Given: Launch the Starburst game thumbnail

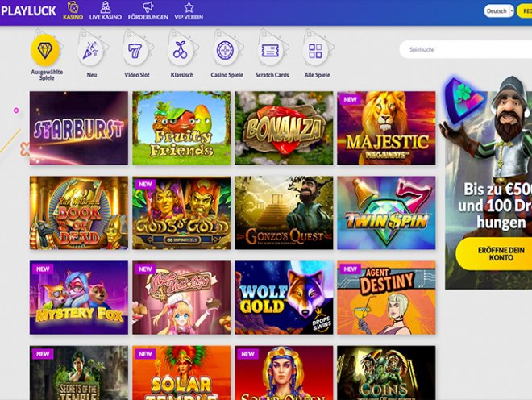Looking at the screenshot, I should pos(79,128).
